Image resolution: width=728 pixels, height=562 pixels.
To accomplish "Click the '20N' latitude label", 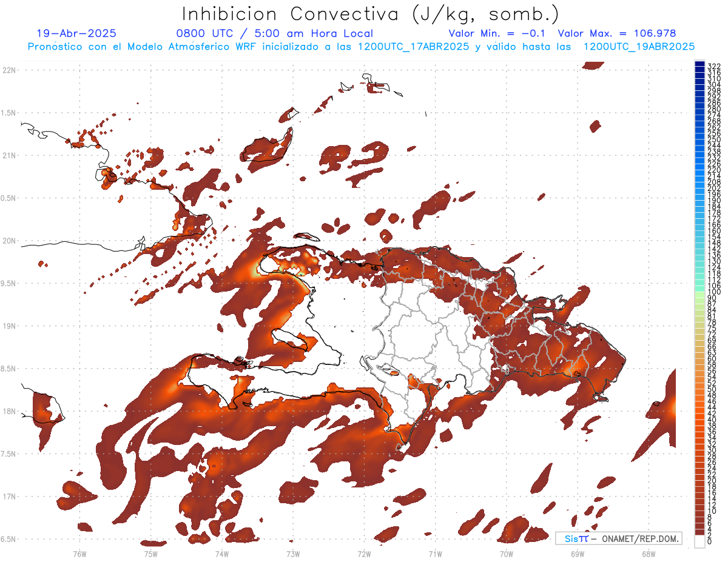I will pos(9,241).
